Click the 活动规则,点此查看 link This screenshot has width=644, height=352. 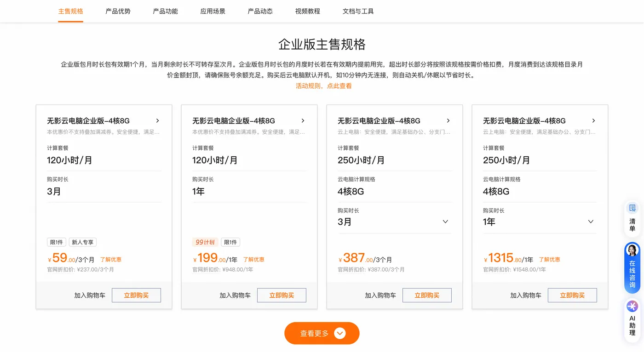[x=323, y=86]
